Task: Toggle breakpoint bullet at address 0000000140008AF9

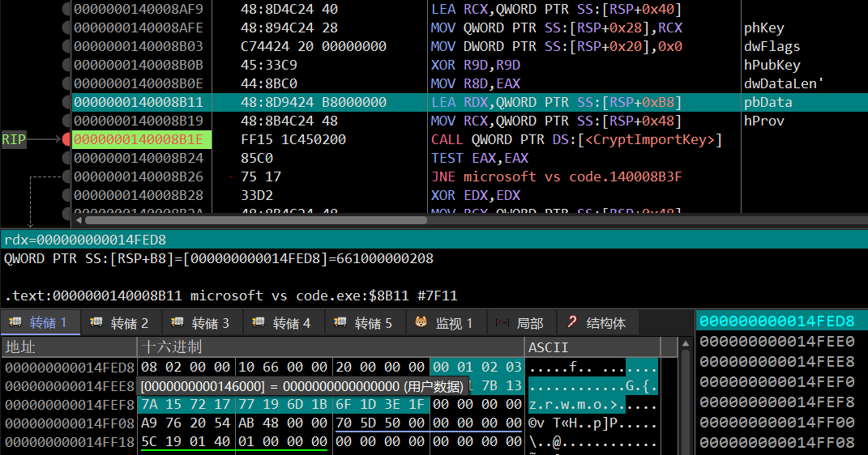Action: click(x=66, y=9)
